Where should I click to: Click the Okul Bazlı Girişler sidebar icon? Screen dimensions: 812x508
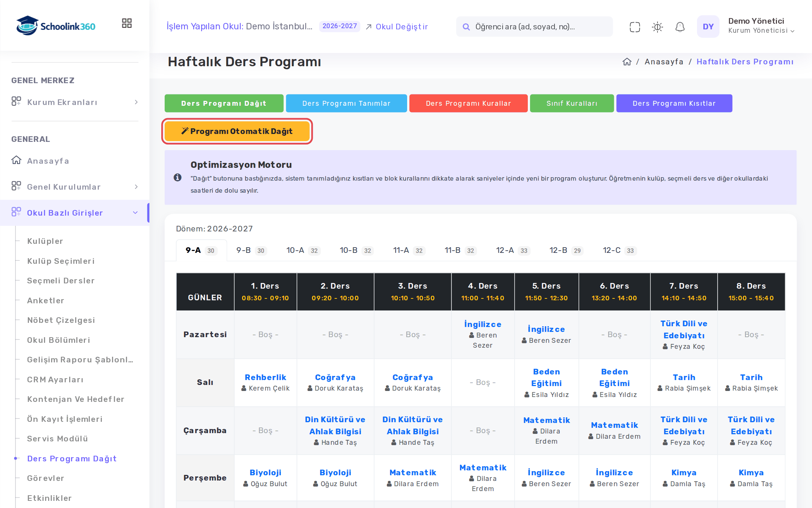point(16,212)
